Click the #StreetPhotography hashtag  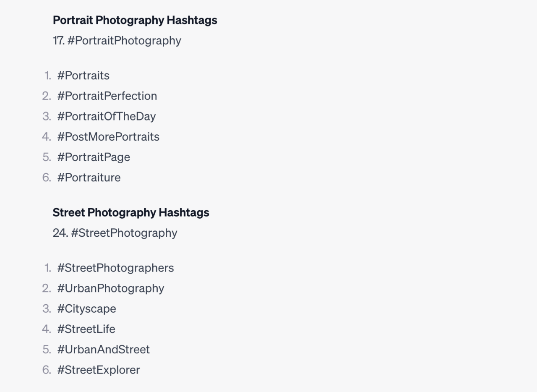tap(124, 233)
